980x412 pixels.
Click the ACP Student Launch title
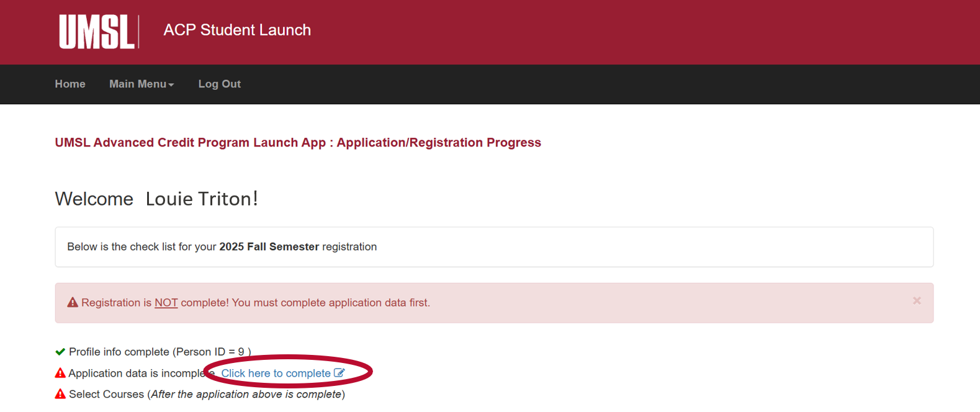tap(237, 30)
